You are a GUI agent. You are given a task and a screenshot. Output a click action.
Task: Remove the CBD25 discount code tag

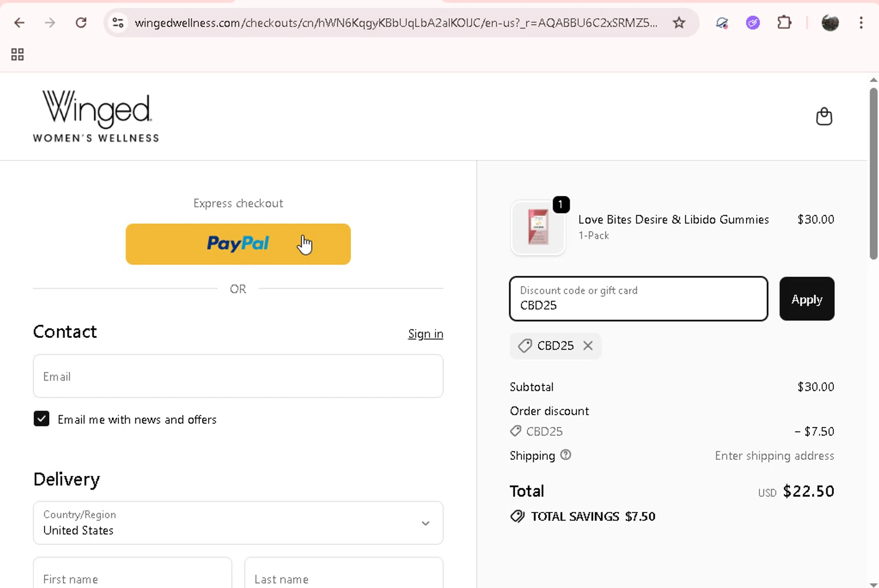(x=588, y=346)
